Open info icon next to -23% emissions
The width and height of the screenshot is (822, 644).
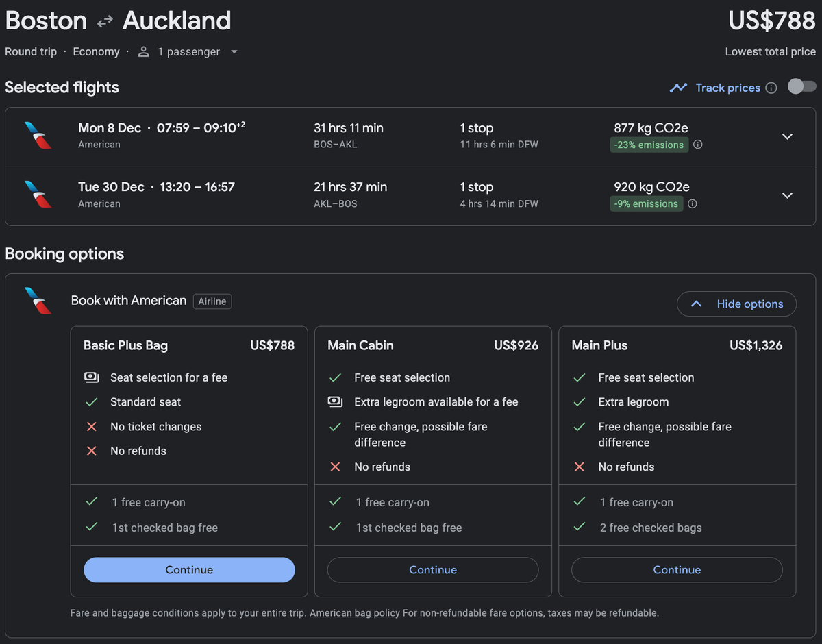coord(697,145)
